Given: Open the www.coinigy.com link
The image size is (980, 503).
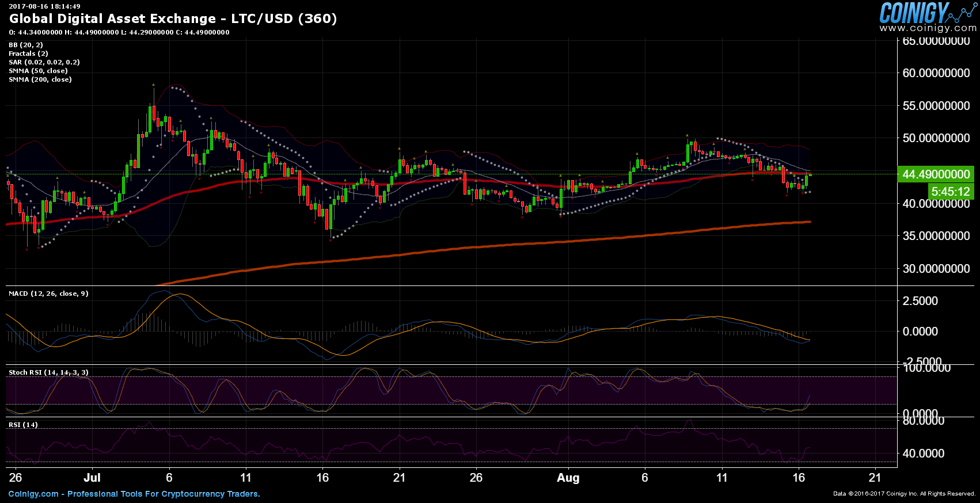Looking at the screenshot, I should pos(928,28).
